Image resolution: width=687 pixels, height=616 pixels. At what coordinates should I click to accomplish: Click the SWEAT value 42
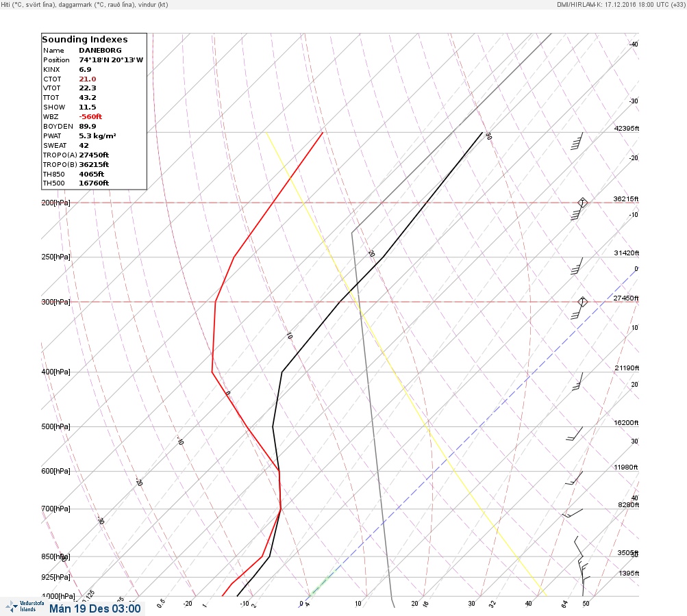click(84, 145)
